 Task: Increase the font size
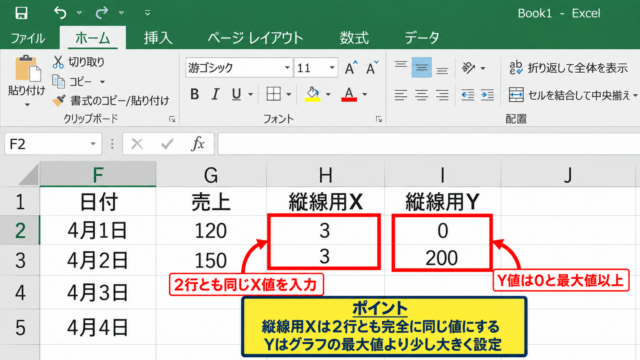click(351, 68)
